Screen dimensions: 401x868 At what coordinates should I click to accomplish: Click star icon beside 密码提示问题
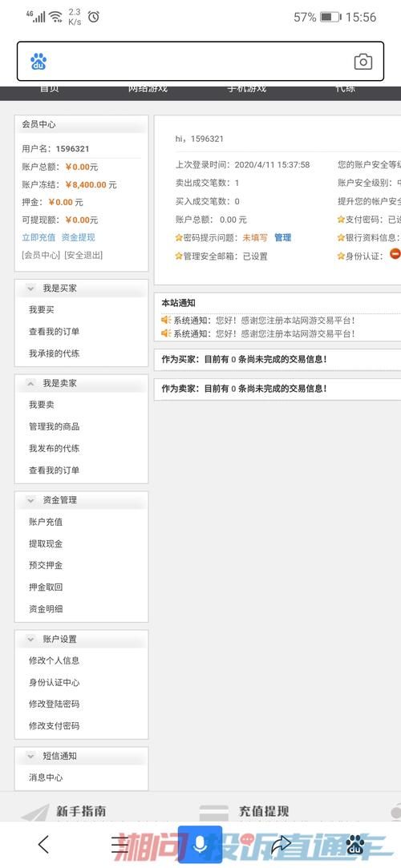pyautogui.click(x=179, y=237)
